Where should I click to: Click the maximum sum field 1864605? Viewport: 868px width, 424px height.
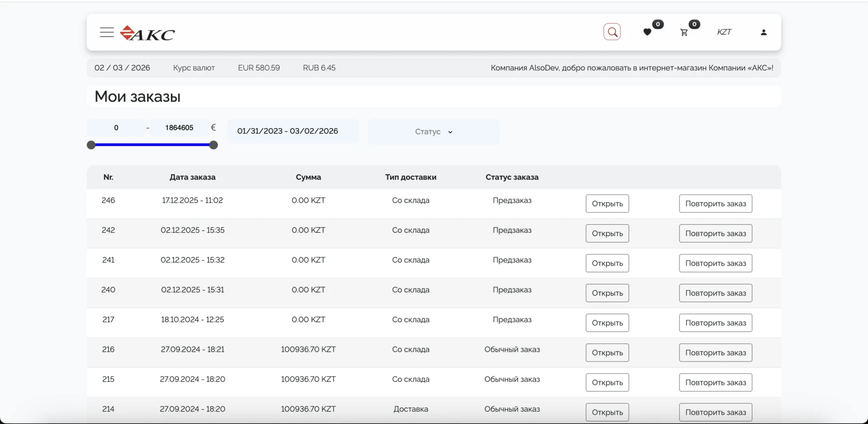click(x=179, y=128)
